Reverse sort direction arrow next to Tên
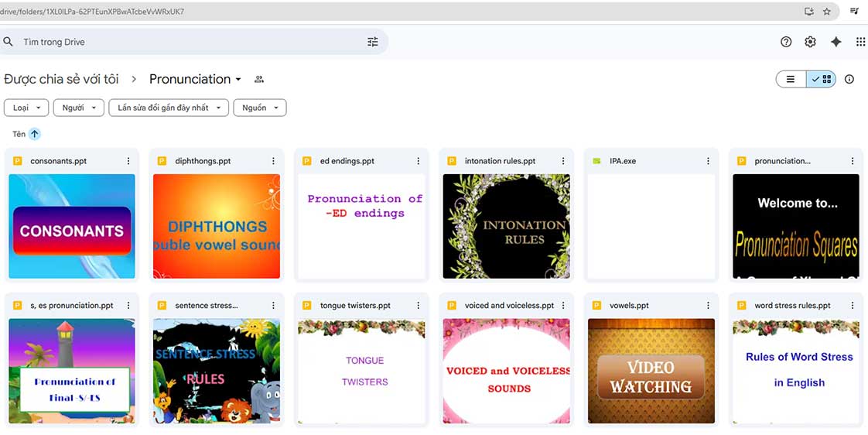This screenshot has height=435, width=868. 35,134
